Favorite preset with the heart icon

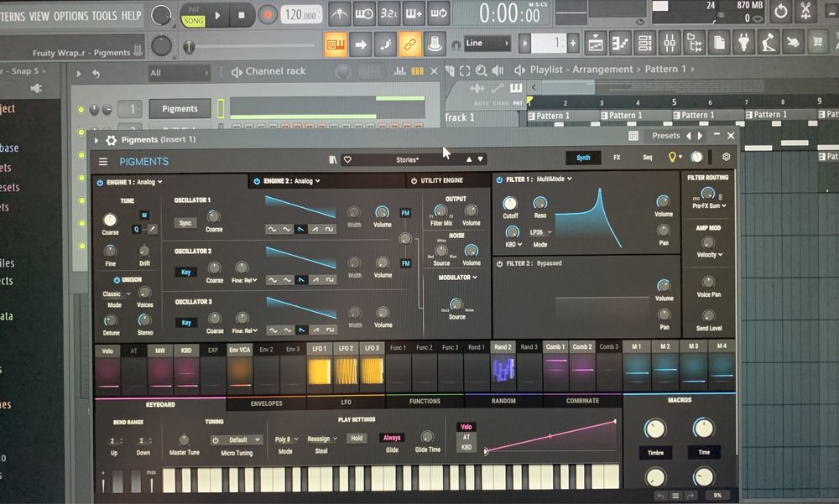pyautogui.click(x=347, y=159)
